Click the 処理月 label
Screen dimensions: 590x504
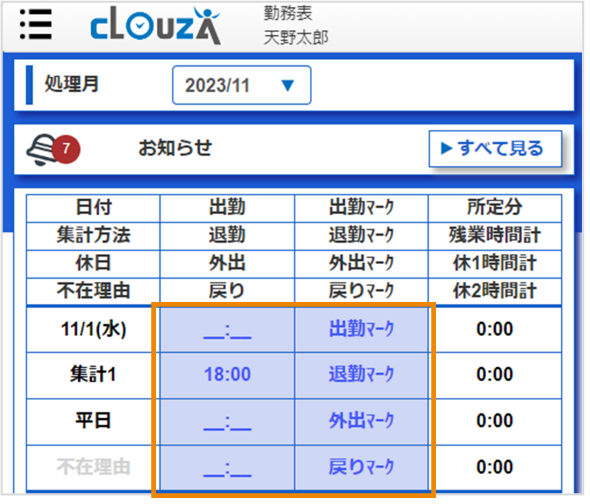72,84
